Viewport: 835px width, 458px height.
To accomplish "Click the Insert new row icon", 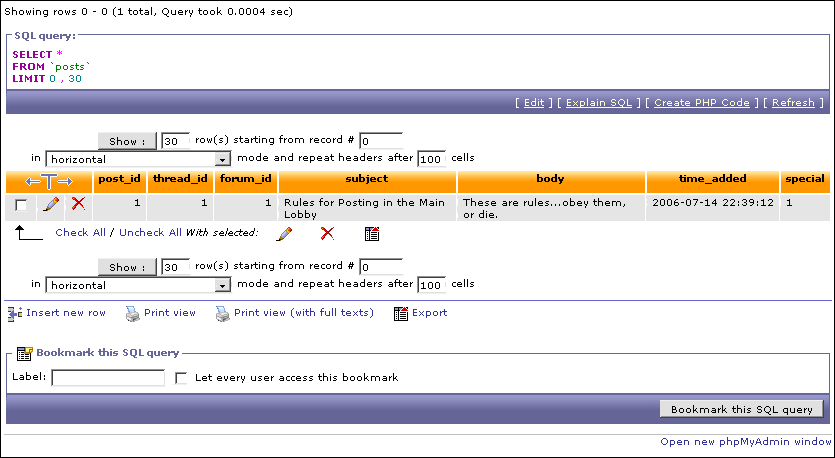I will click(x=15, y=314).
